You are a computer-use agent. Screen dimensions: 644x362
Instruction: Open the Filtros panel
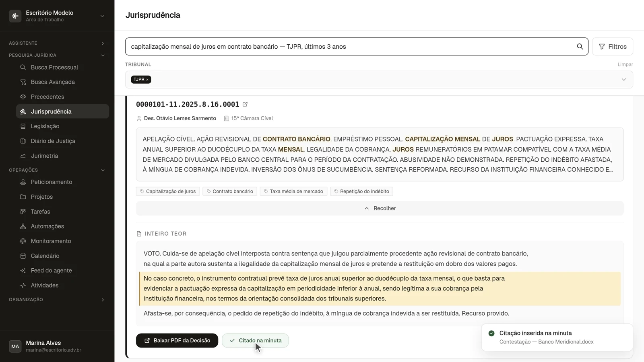(612, 47)
